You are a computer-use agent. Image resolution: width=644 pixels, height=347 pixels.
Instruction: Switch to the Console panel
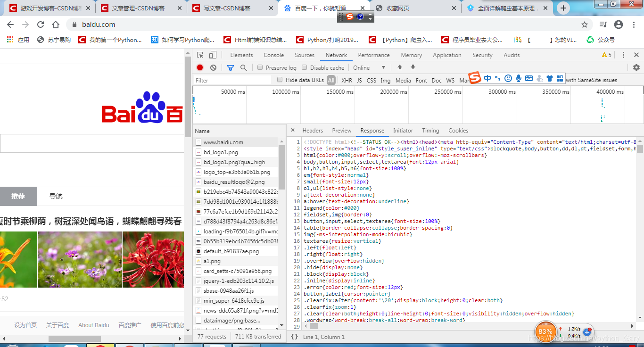pyautogui.click(x=274, y=55)
